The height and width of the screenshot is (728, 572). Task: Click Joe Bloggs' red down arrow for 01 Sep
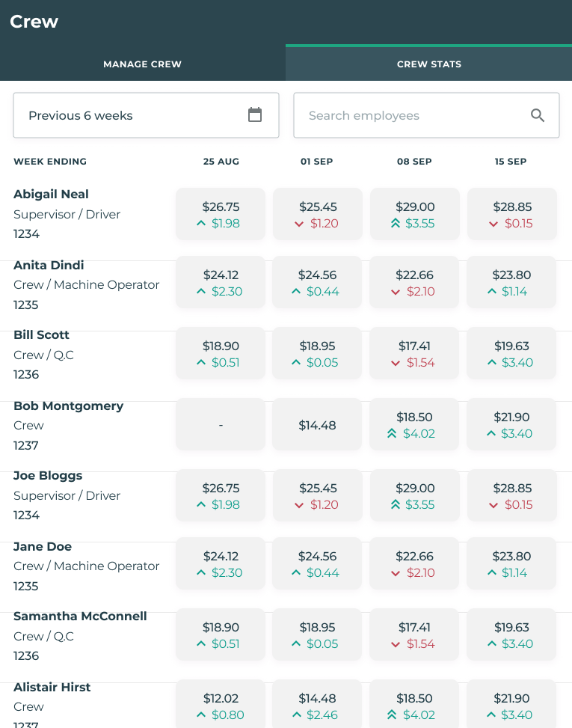299,505
